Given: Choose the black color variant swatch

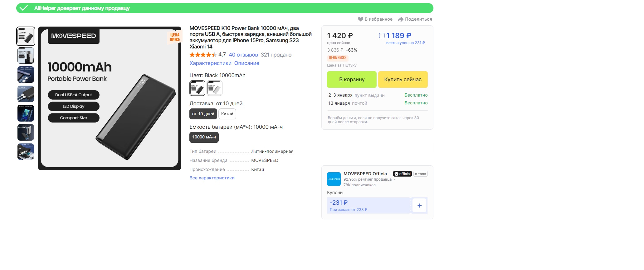Looking at the screenshot, I should tap(197, 88).
